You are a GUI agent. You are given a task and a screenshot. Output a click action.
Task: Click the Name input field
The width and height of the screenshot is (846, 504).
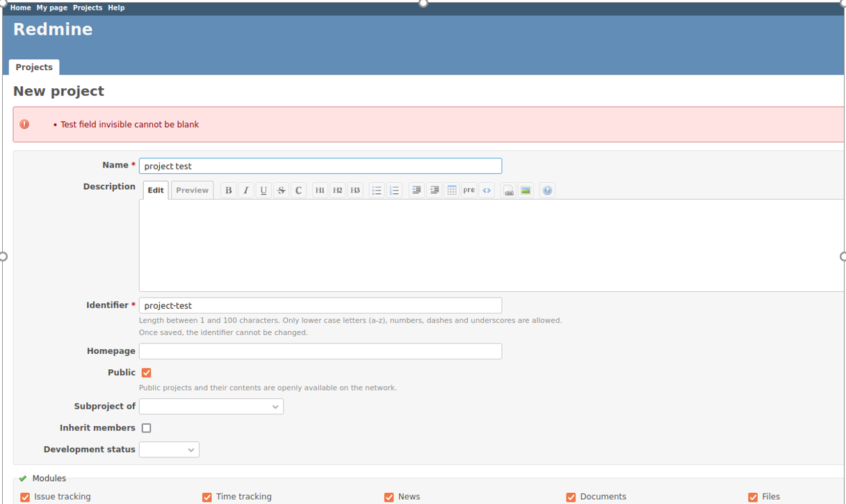click(x=320, y=166)
